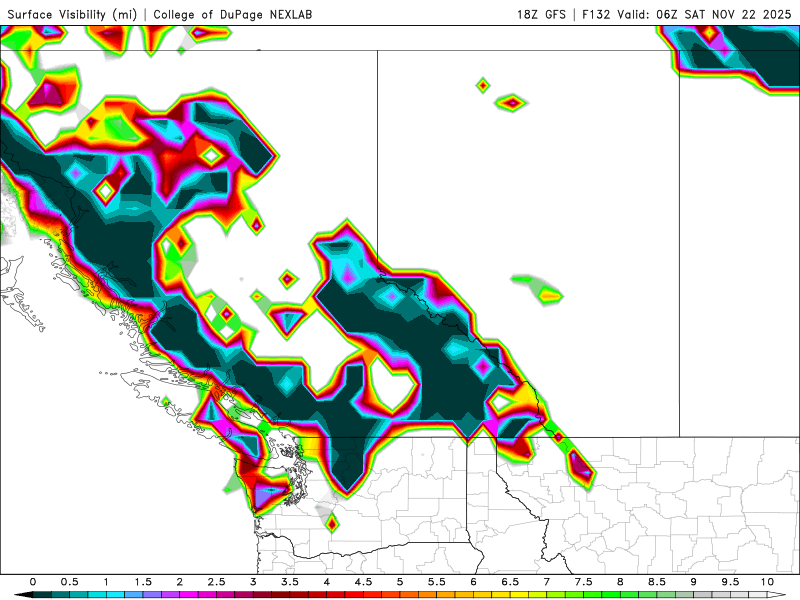Image resolution: width=800 pixels, height=600 pixels.
Task: Click the black arrow end of the color bar
Action: coord(23,595)
